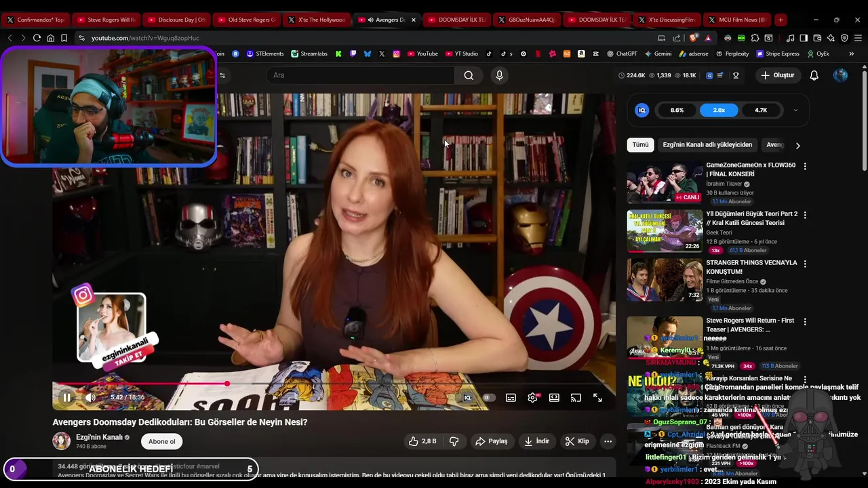Image resolution: width=868 pixels, height=488 pixels.
Task: Open GameZoneGameOn x FLOW360 video thumbnail
Action: pyautogui.click(x=665, y=182)
